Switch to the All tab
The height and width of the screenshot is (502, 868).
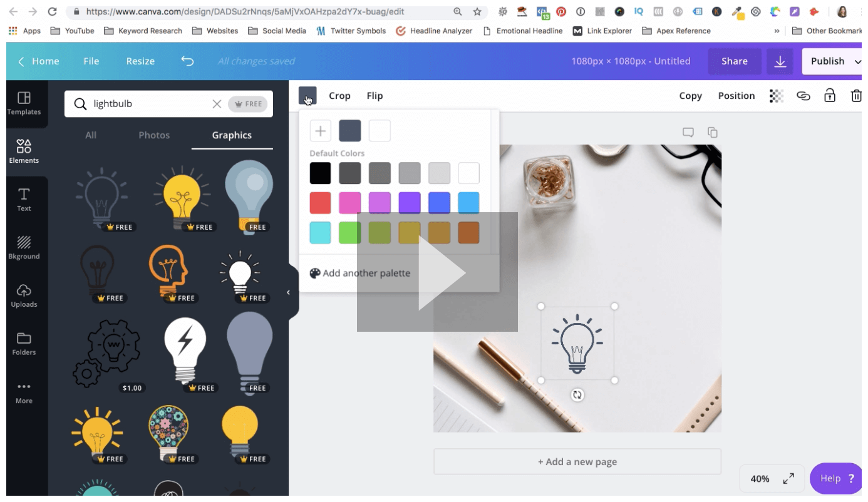[x=91, y=135]
